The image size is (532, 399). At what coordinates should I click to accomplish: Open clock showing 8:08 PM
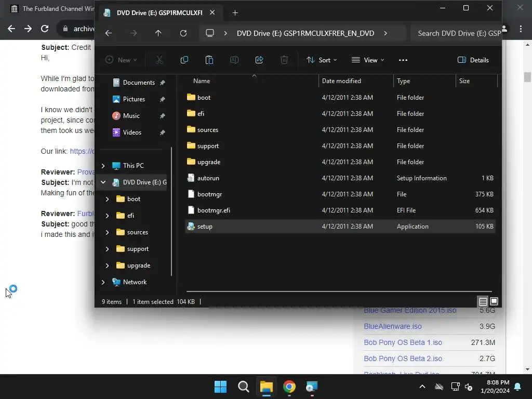coord(495,387)
